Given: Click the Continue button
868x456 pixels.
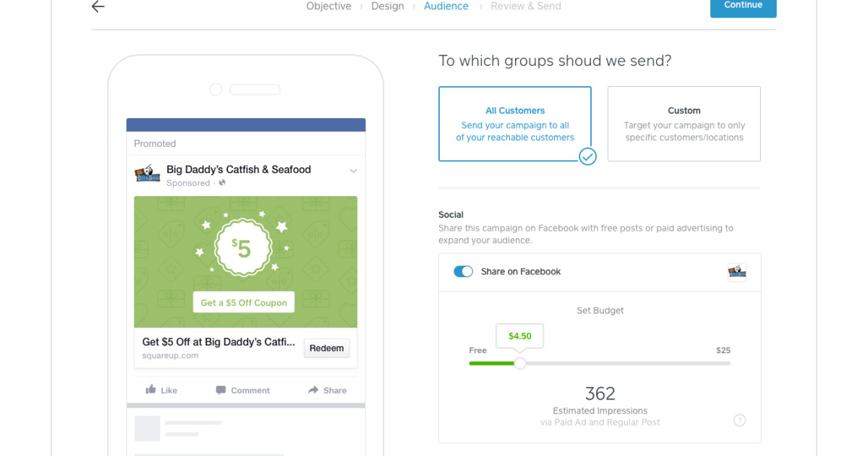Looking at the screenshot, I should (743, 4).
